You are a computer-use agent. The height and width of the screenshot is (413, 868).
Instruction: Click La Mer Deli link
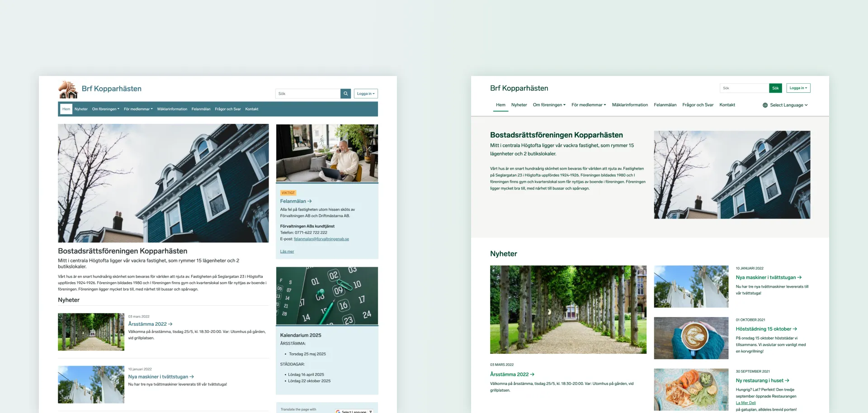pyautogui.click(x=745, y=403)
